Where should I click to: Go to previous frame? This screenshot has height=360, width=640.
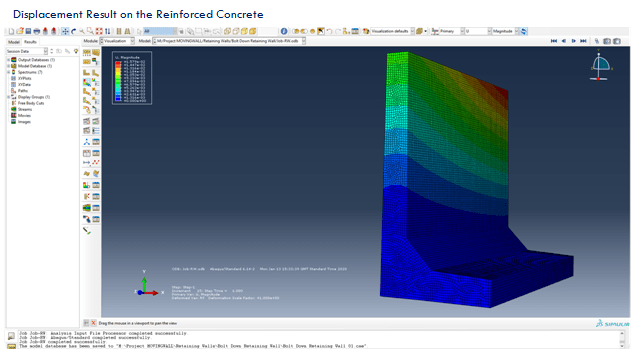click(564, 41)
